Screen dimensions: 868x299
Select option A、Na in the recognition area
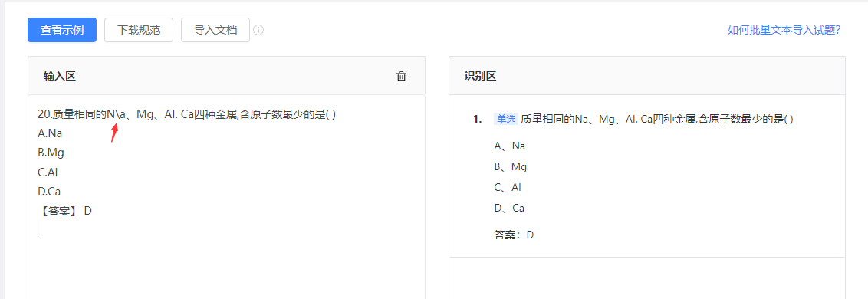tap(510, 146)
